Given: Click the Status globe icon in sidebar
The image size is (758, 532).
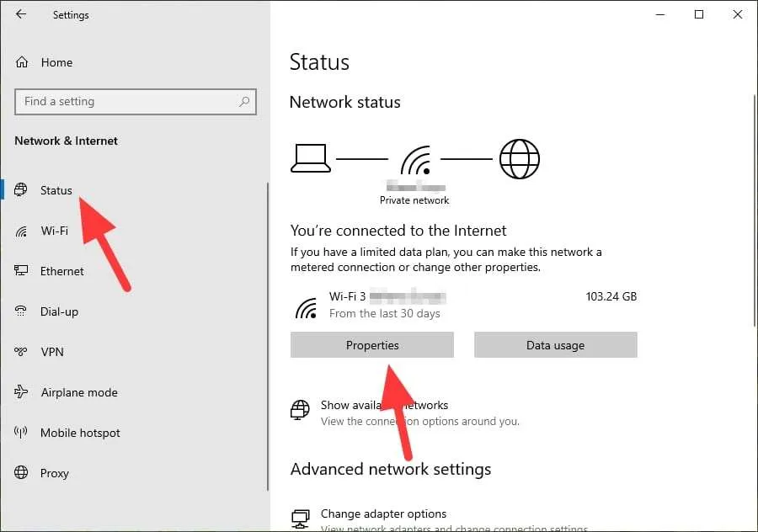Looking at the screenshot, I should point(21,190).
